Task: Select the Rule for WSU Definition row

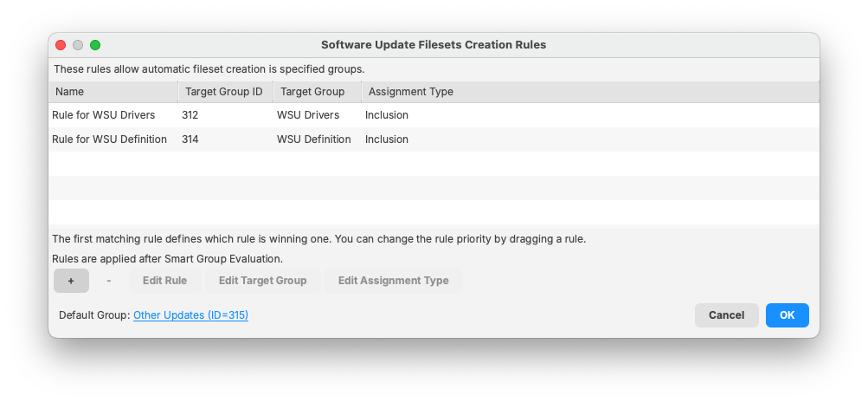Action: pos(109,139)
